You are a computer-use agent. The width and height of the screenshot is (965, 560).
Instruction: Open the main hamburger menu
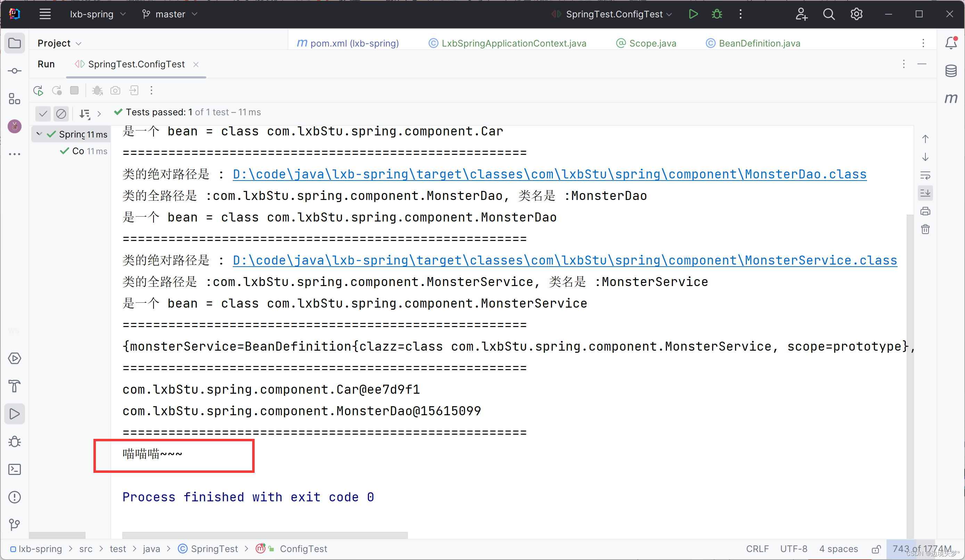tap(45, 14)
